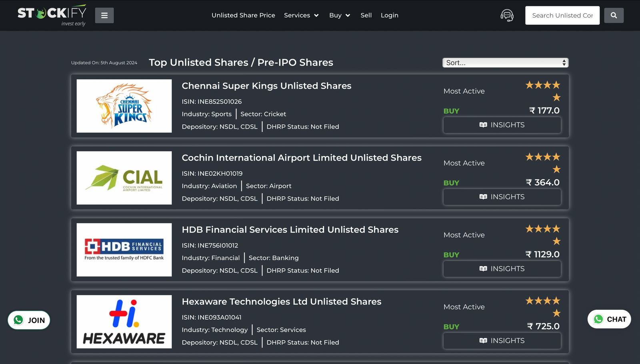Open Insights for Cochin International Airport
The height and width of the screenshot is (364, 640).
[502, 197]
